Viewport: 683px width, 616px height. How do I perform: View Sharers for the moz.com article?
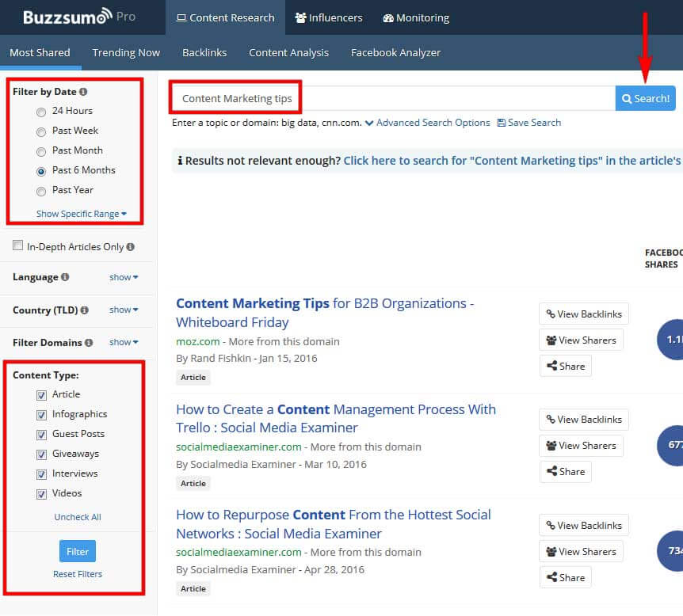click(581, 340)
